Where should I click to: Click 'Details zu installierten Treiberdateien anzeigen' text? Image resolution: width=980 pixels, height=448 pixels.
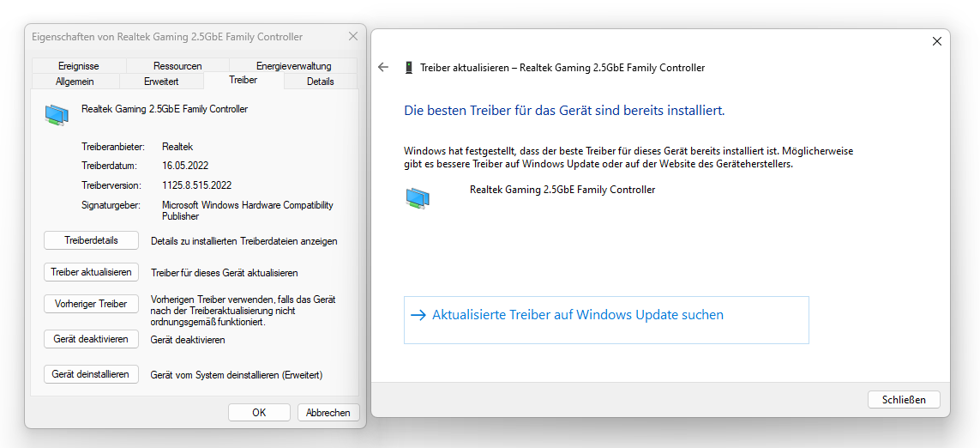click(x=244, y=241)
